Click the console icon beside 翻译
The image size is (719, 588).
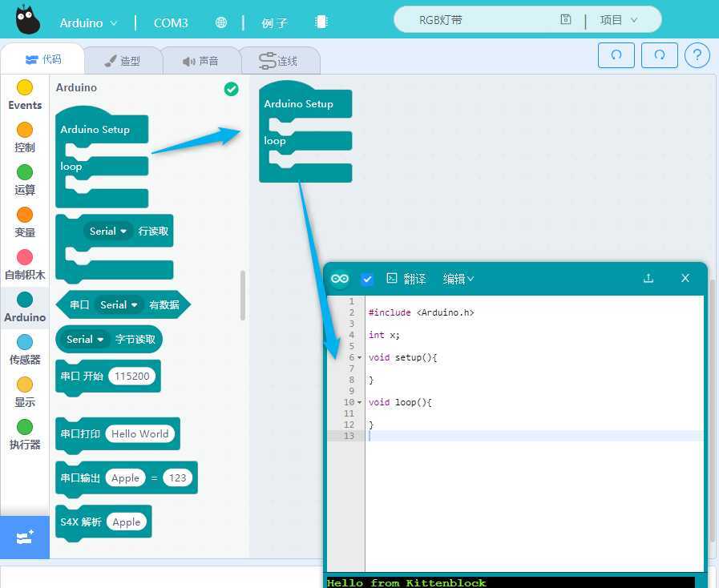pos(392,278)
